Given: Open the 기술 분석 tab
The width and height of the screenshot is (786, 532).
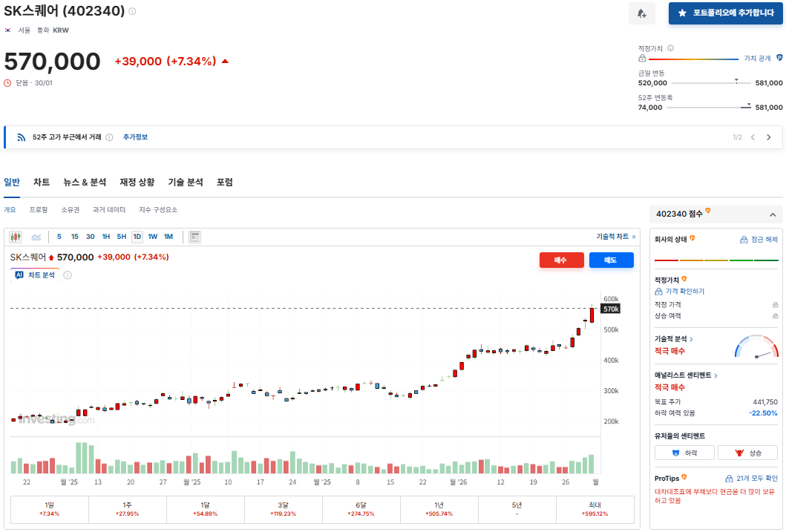Looking at the screenshot, I should (x=186, y=183).
